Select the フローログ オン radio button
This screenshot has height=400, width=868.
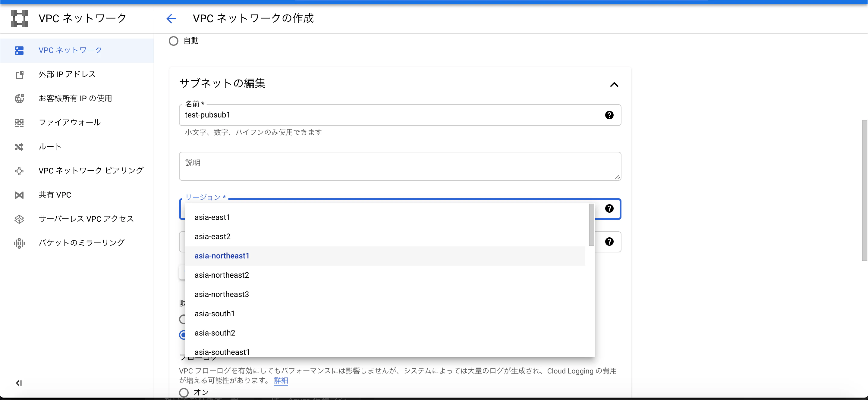coord(184,392)
